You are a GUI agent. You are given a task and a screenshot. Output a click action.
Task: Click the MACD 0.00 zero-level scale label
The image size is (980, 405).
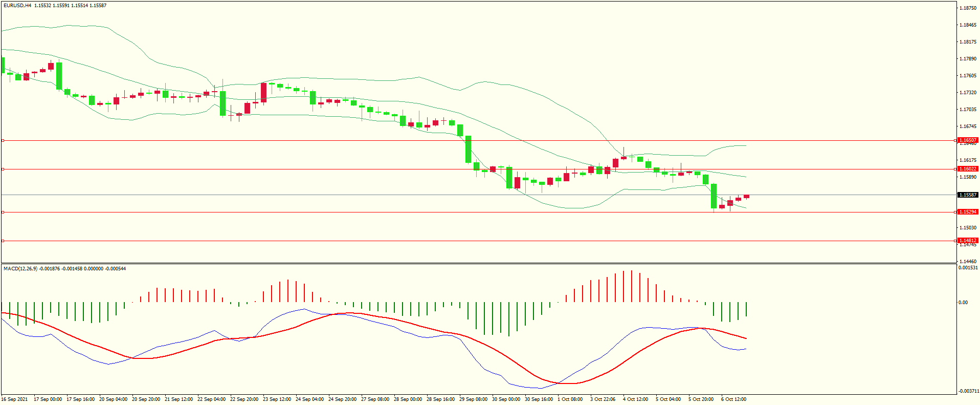963,303
